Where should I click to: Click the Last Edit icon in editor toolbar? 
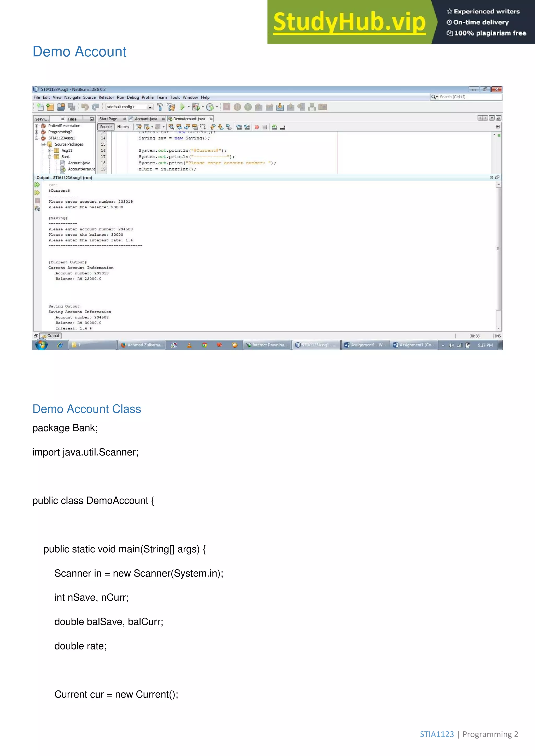139,127
